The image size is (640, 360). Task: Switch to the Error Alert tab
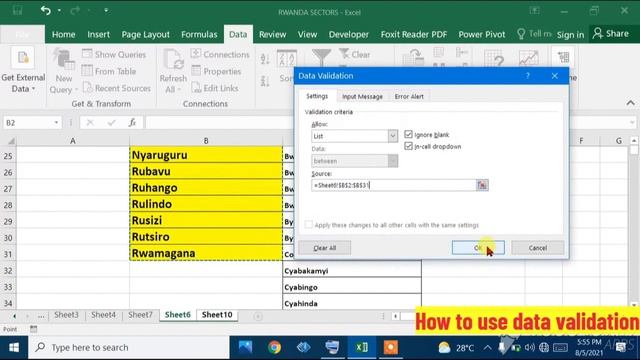click(x=409, y=96)
